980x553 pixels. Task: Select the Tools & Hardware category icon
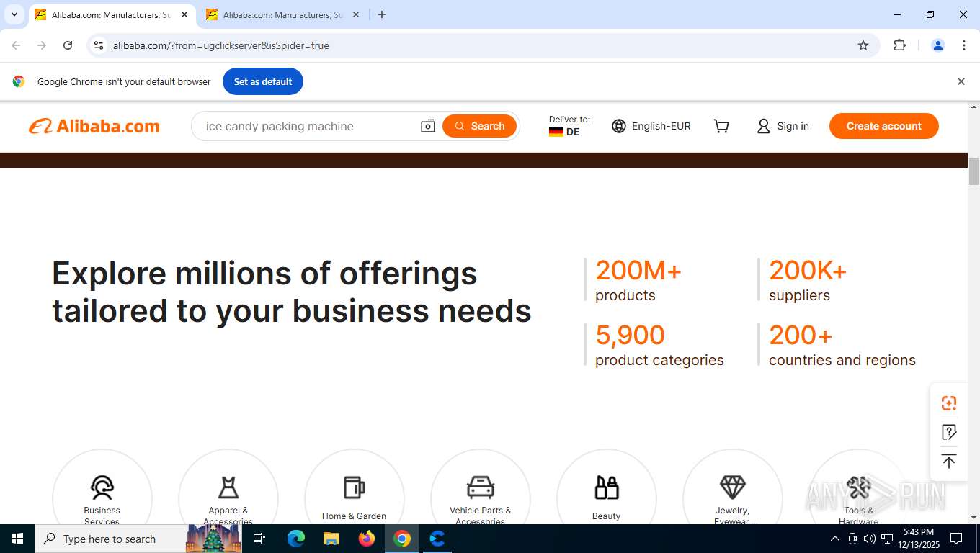[x=858, y=487]
